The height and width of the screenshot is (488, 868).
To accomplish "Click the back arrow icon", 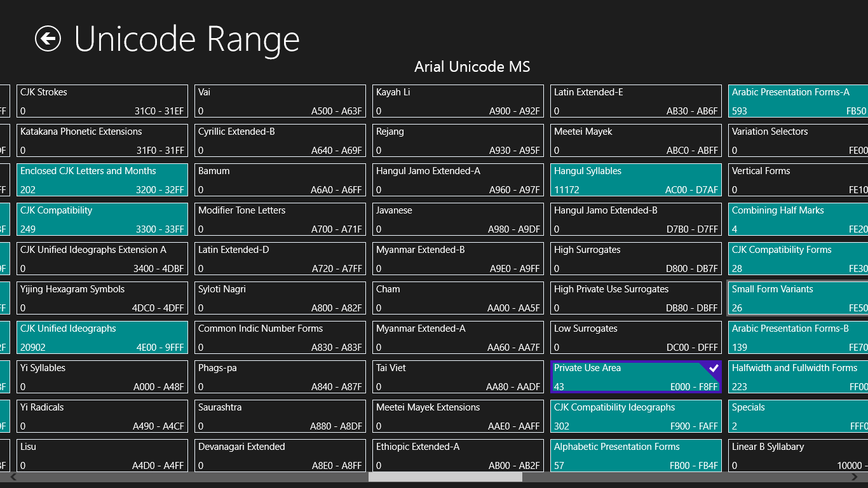I will (x=48, y=38).
